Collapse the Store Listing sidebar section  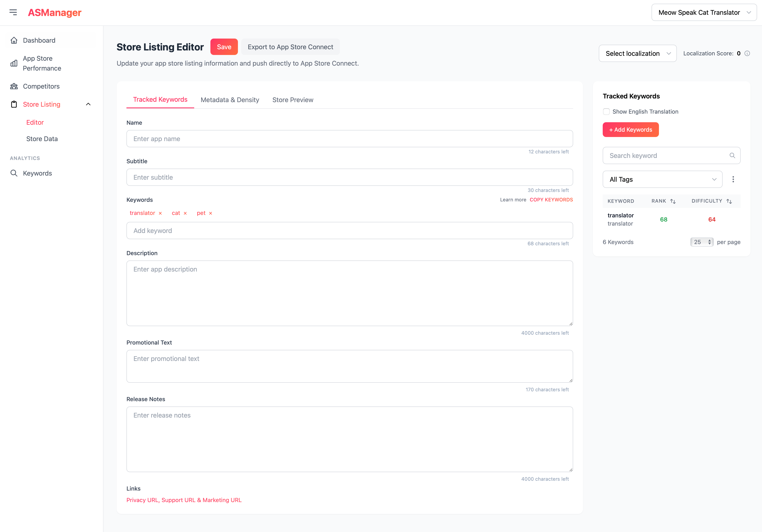click(88, 104)
